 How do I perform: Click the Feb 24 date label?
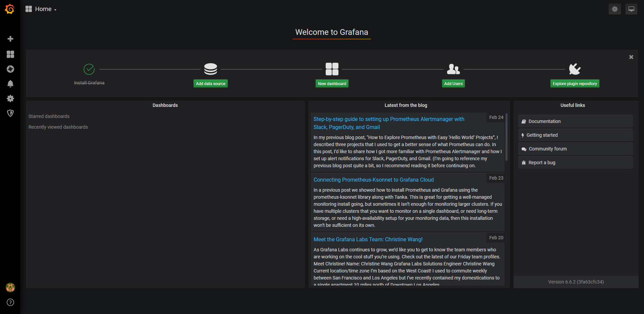tap(496, 117)
